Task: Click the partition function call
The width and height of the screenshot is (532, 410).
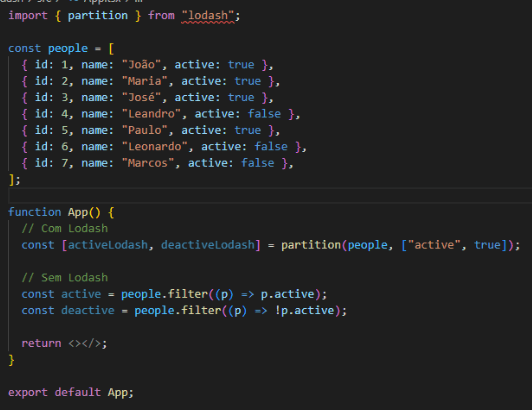Action: 311,245
